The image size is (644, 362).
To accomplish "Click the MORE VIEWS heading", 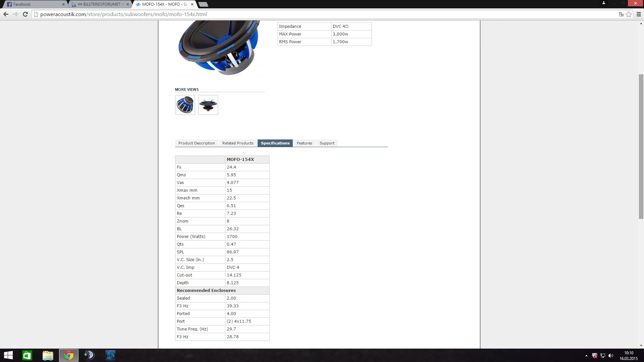I will 187,89.
